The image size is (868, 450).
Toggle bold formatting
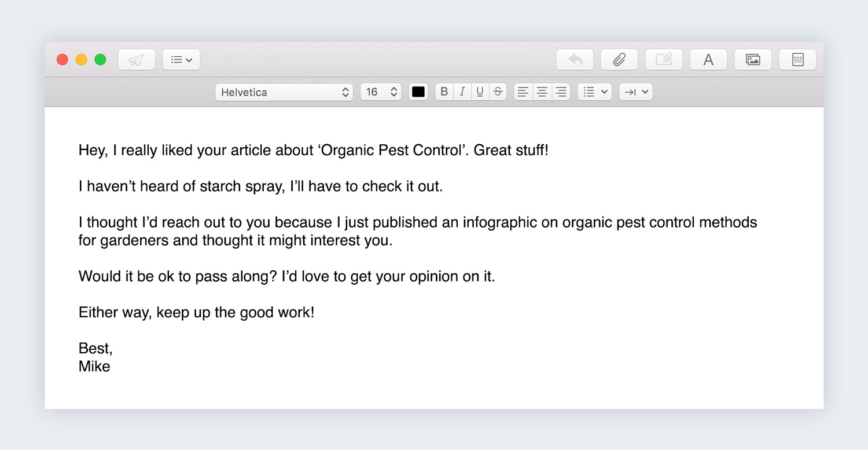444,92
